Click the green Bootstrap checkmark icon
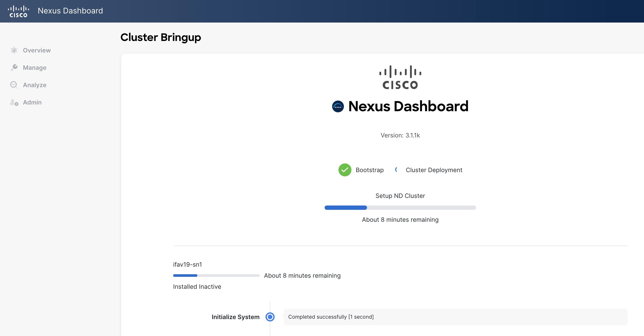The image size is (644, 336). click(345, 170)
